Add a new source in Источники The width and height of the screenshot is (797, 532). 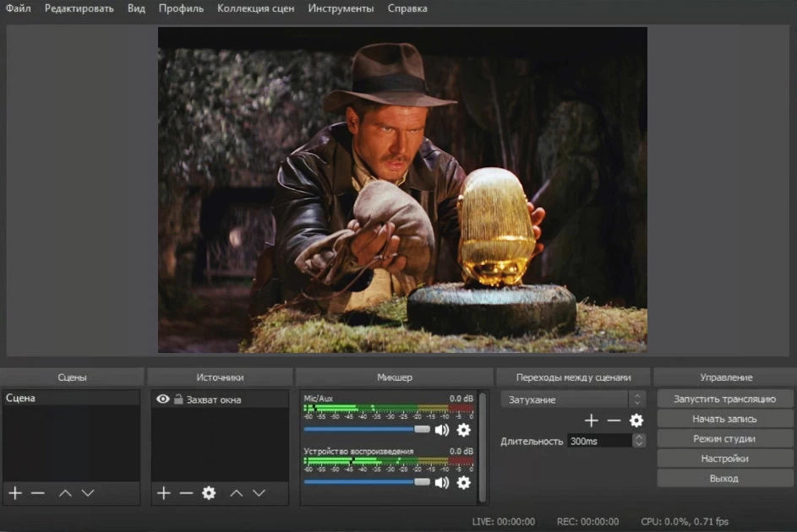[x=164, y=493]
